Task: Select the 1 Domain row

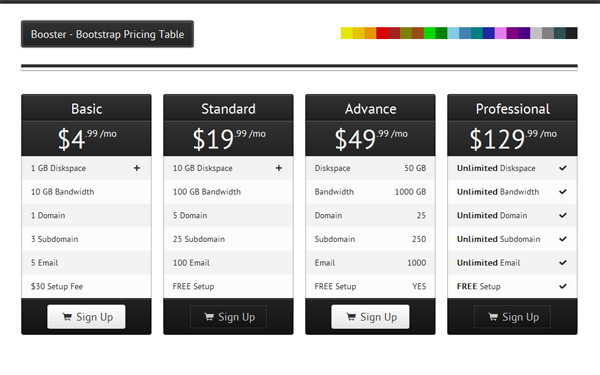Action: coord(86,215)
